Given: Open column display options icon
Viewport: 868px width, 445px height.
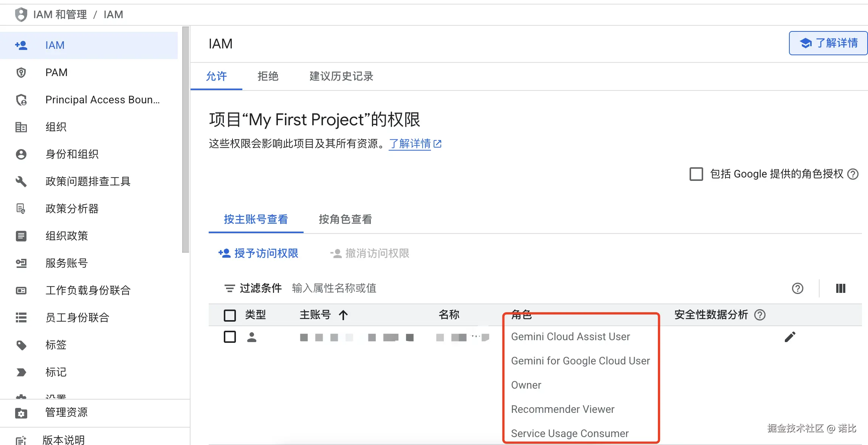Looking at the screenshot, I should pyautogui.click(x=840, y=288).
